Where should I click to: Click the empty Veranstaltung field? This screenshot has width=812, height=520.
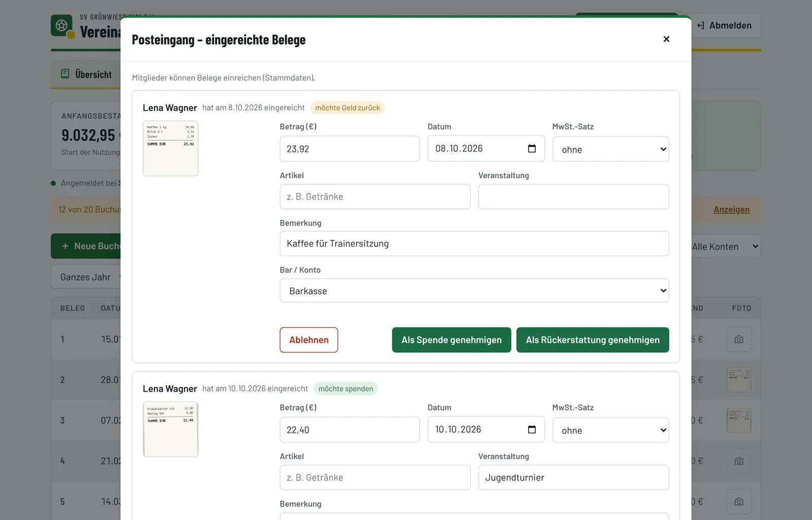click(573, 196)
